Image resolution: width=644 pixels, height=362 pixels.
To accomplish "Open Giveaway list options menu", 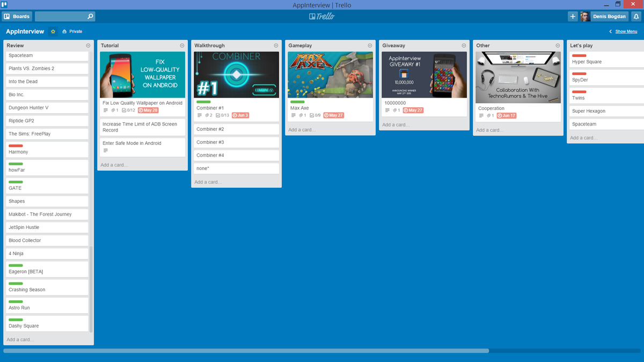I will coord(464,46).
